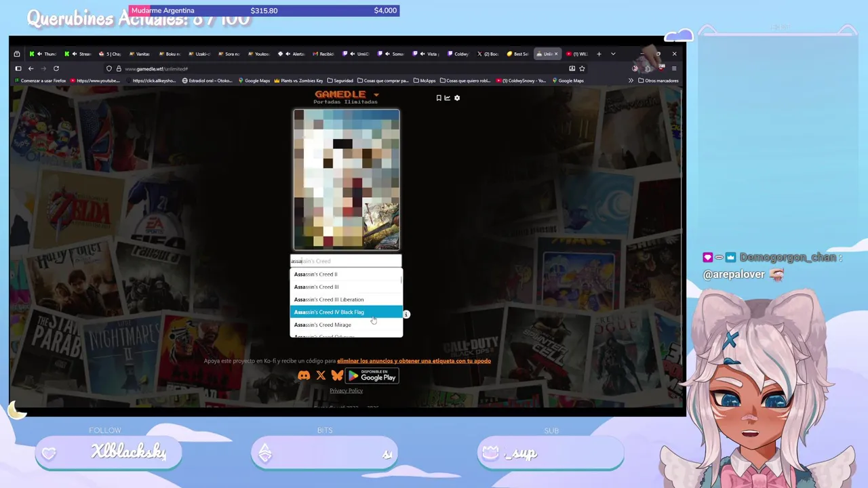Screen dimensions: 868x488
Task: Open the Discord icon link
Action: point(304,375)
